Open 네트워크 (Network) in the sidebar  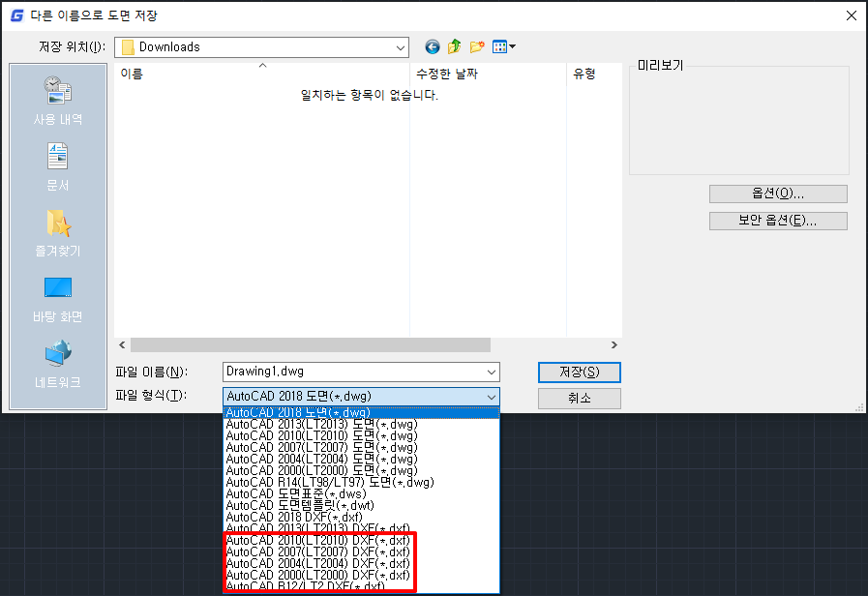pos(58,365)
